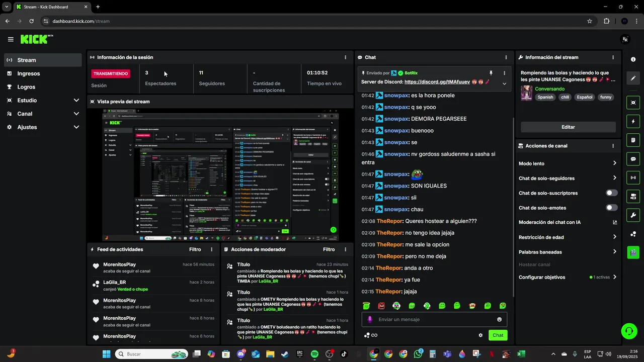Open three-dot menu on pinned BotRix message
644x362 pixels.
(504, 73)
